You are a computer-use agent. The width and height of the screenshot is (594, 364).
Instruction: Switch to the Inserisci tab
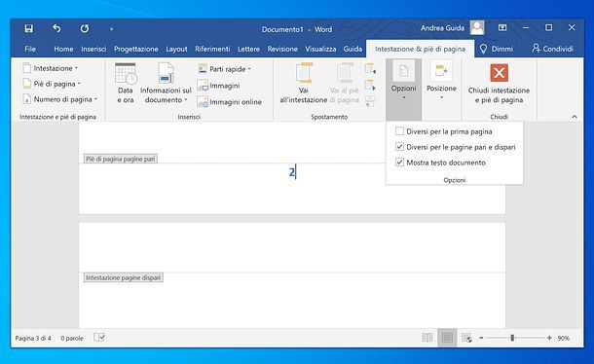[93, 49]
